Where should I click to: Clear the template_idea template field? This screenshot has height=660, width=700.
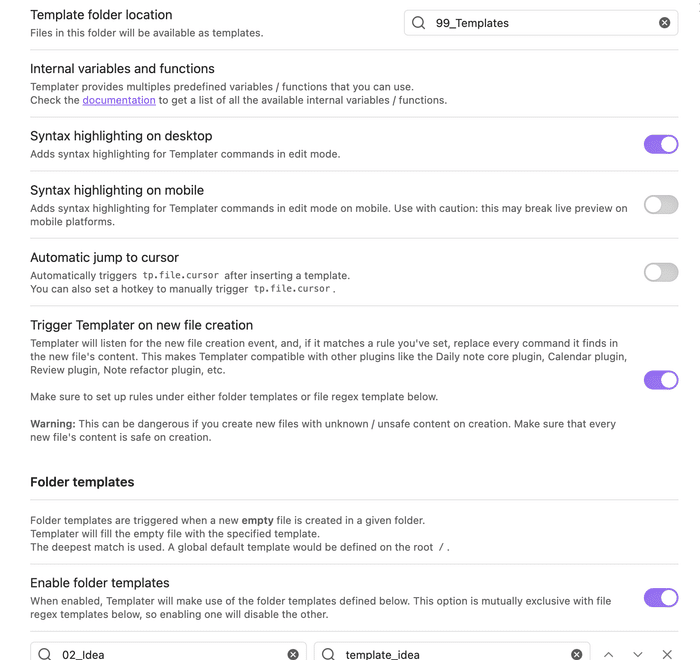coord(577,654)
